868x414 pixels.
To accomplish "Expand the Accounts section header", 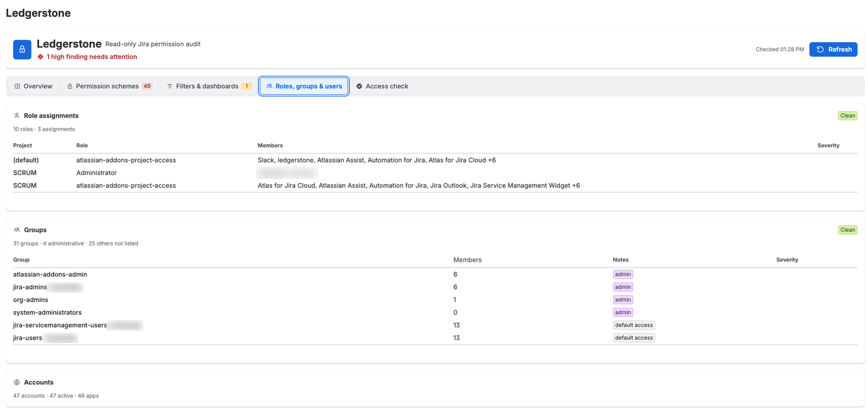I will [x=39, y=383].
